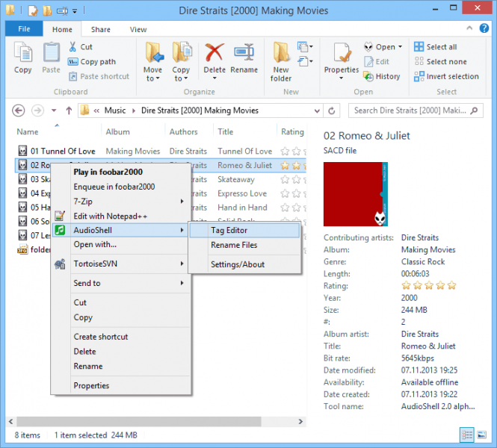497x448 pixels.
Task: Click the Edit ribbon button
Action: pyautogui.click(x=377, y=62)
